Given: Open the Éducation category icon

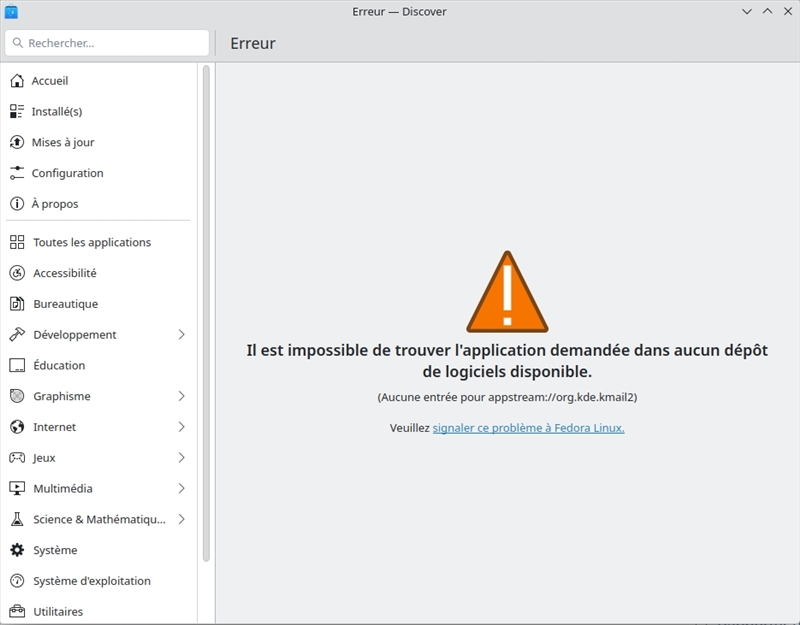Looking at the screenshot, I should (17, 365).
